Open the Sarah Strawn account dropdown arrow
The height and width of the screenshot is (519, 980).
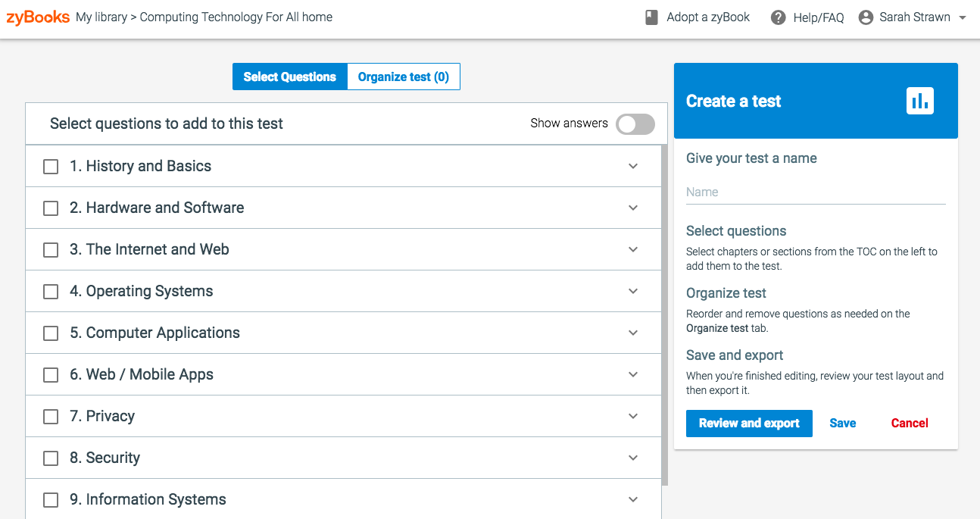point(963,17)
